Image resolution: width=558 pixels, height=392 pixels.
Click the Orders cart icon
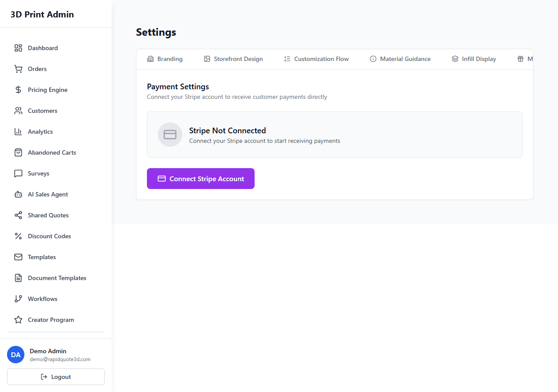[18, 69]
